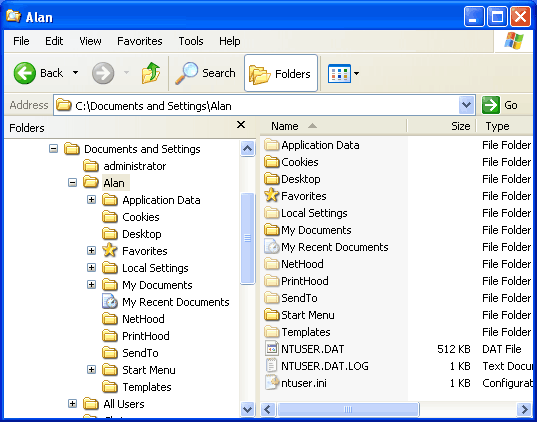Open the Favorites menu
The image size is (537, 422).
140,41
